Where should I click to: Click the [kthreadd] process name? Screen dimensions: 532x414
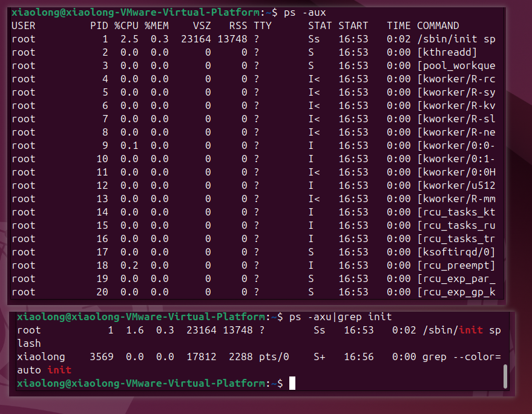point(447,52)
